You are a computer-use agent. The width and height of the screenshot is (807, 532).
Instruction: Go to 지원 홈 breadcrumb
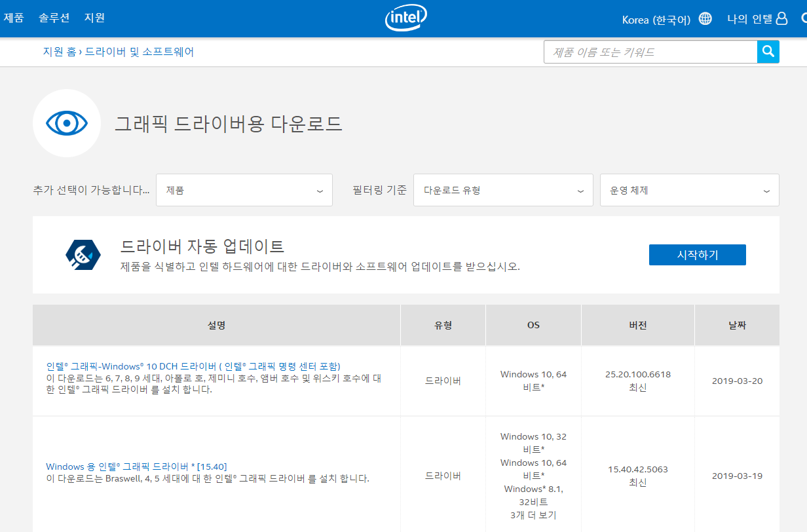(x=60, y=52)
